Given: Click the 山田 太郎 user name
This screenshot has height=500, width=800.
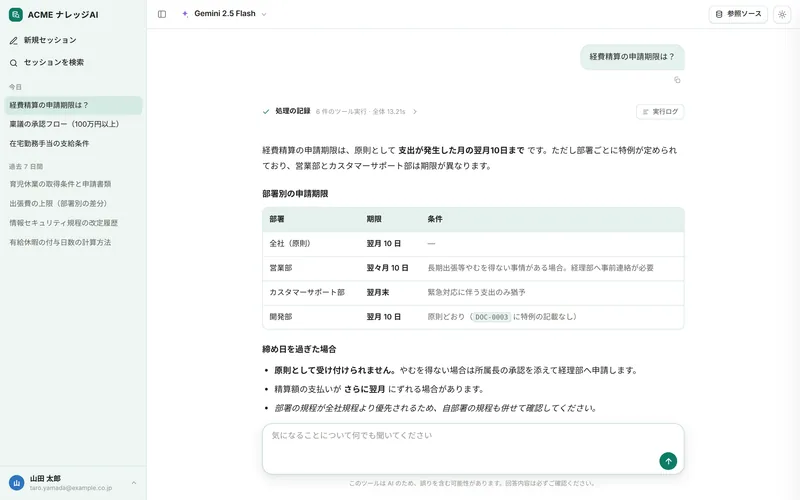Looking at the screenshot, I should (45, 478).
